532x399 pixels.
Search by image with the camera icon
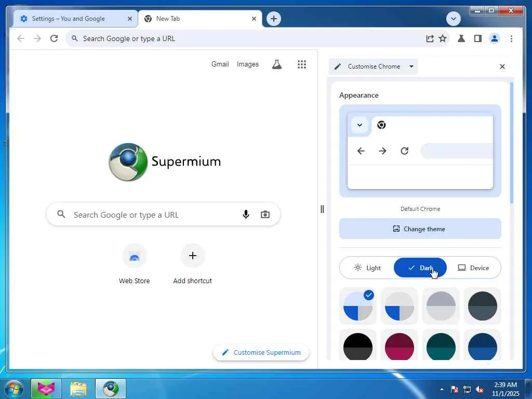point(265,215)
